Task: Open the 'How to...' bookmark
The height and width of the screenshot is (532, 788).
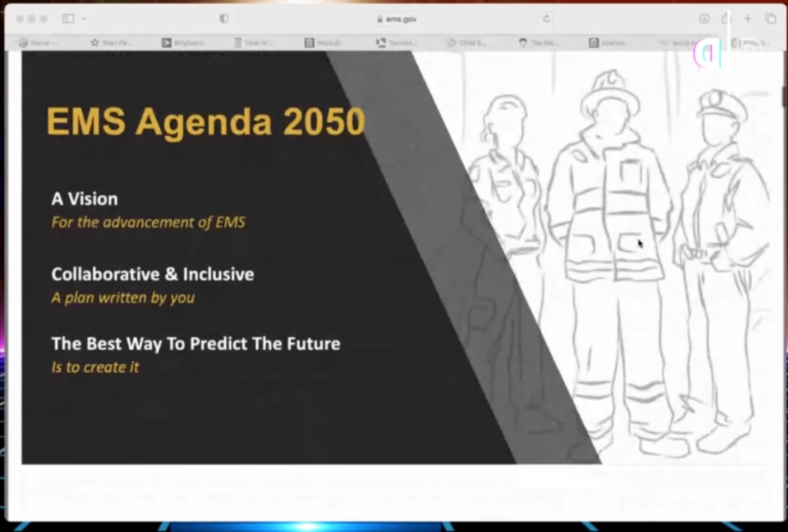Action: click(x=254, y=43)
